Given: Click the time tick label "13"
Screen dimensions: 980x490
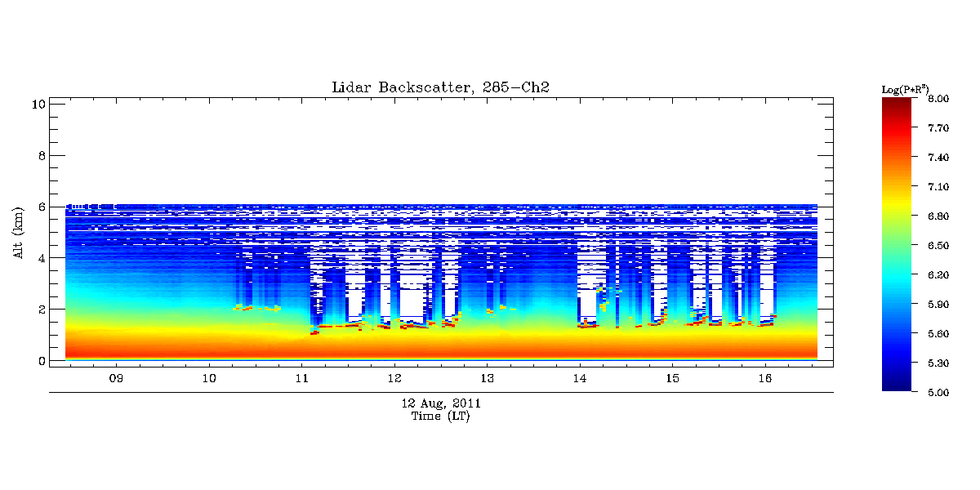Looking at the screenshot, I should click(488, 379).
